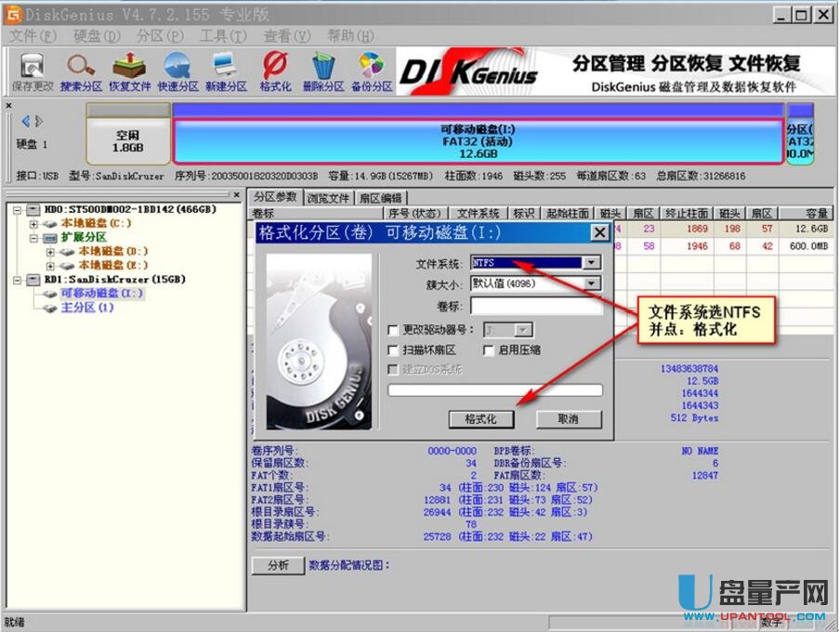Expand the 簇大小 cluster size dropdown
The width and height of the screenshot is (840, 632).
pyautogui.click(x=592, y=283)
